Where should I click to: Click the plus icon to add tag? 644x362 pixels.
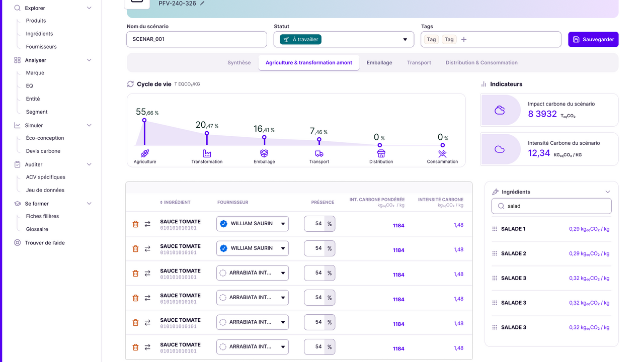464,40
